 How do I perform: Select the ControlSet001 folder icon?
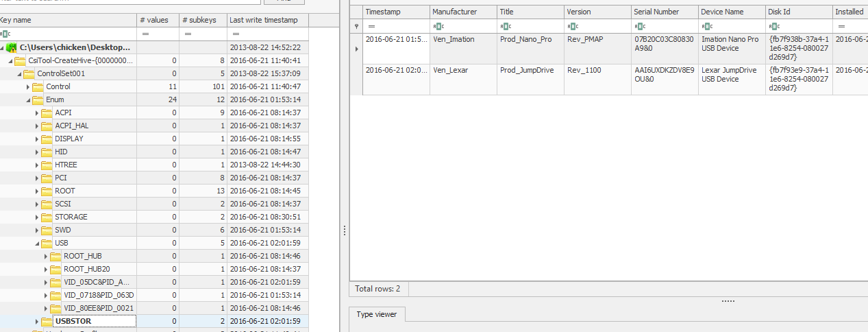tap(29, 73)
